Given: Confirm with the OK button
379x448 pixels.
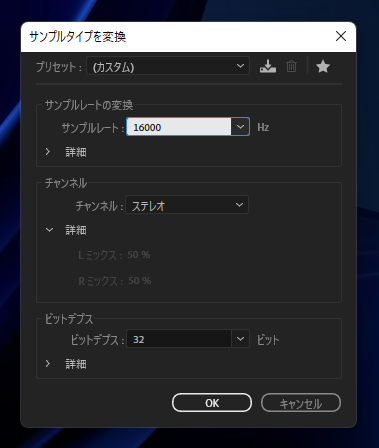Looking at the screenshot, I should point(212,403).
